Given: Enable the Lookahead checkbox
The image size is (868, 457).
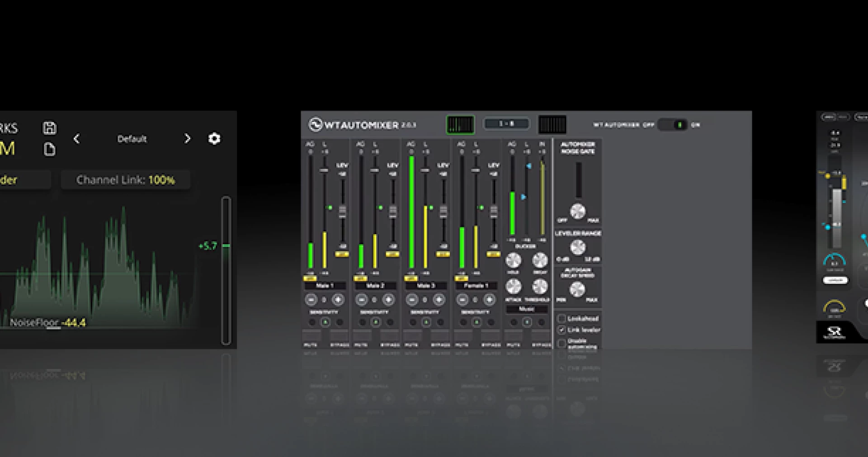Looking at the screenshot, I should click(561, 318).
